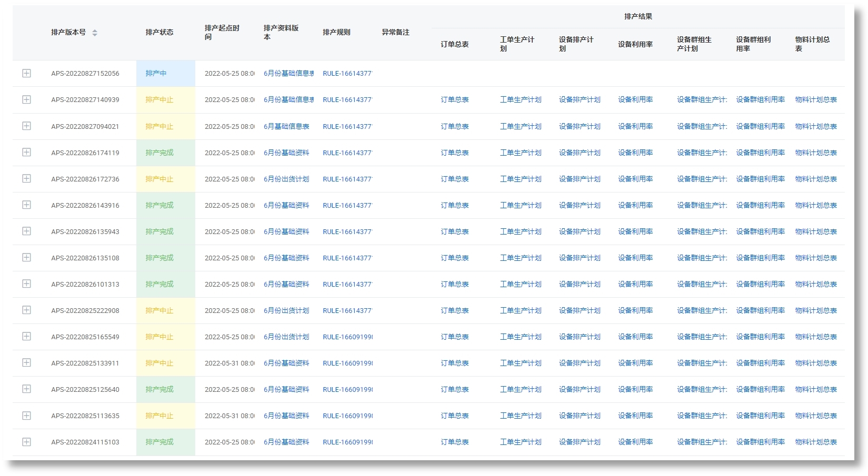Open 物料计划总表 for APS-20220826135108
This screenshot has height=476, width=868.
coord(815,258)
